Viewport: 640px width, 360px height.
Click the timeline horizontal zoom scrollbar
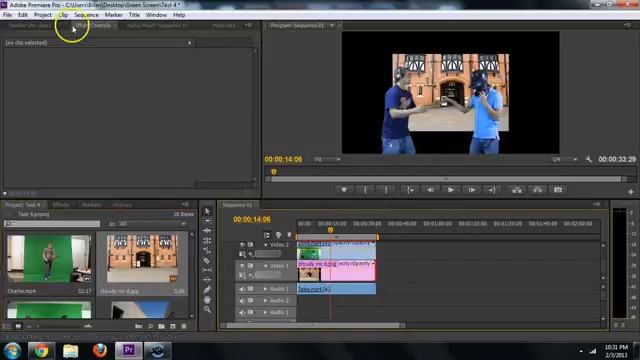click(x=313, y=325)
